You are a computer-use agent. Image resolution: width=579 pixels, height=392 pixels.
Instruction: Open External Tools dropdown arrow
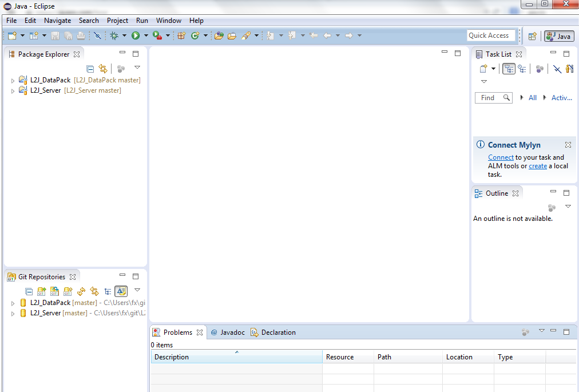168,35
